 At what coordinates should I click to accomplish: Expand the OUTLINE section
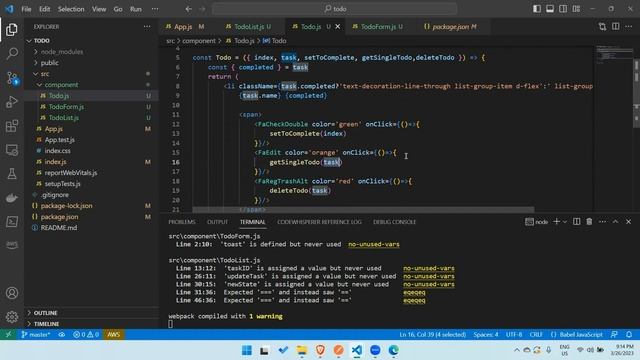pyautogui.click(x=45, y=313)
